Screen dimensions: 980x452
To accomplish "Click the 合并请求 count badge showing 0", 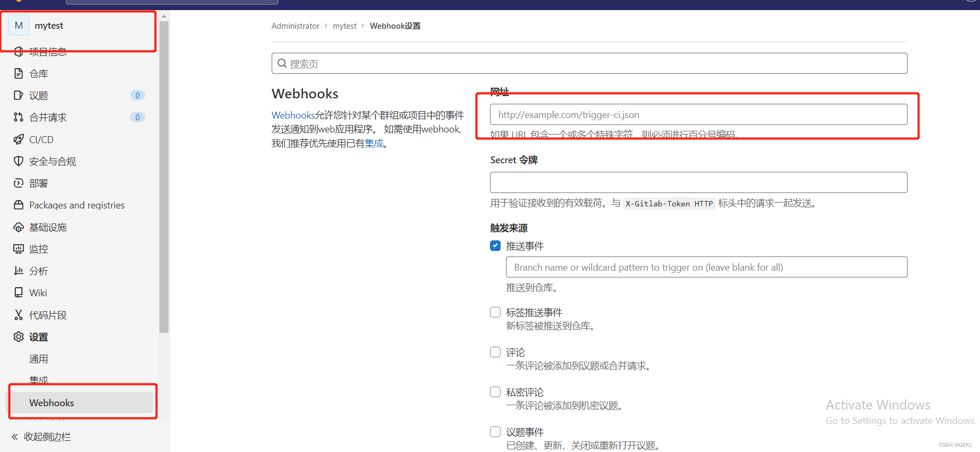I will click(137, 117).
